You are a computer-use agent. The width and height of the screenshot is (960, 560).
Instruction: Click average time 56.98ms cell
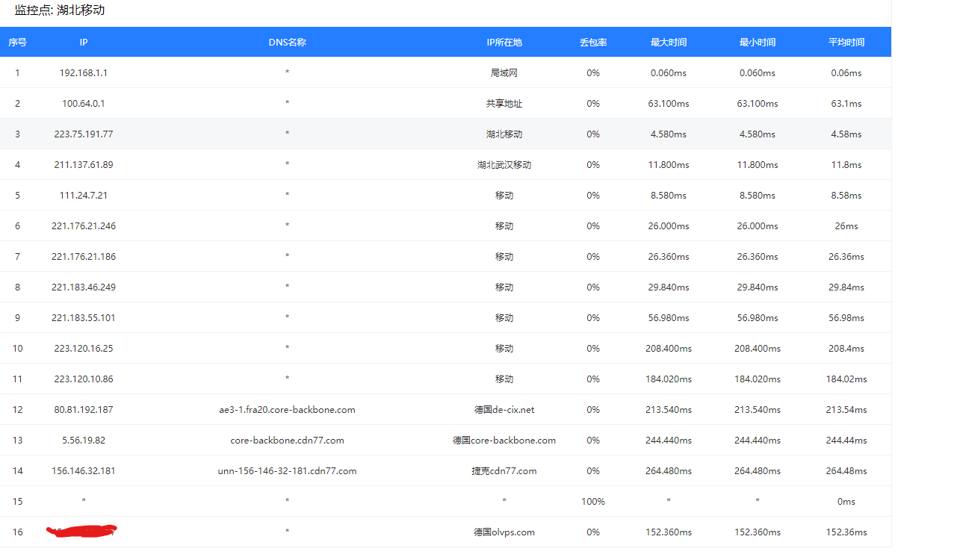846,318
